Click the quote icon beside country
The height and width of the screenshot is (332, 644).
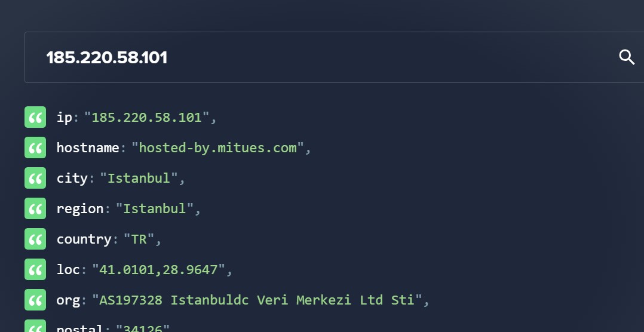coord(35,239)
